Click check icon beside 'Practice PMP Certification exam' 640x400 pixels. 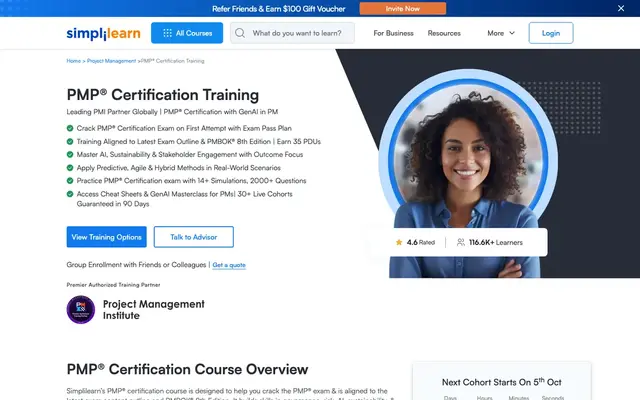coord(70,181)
